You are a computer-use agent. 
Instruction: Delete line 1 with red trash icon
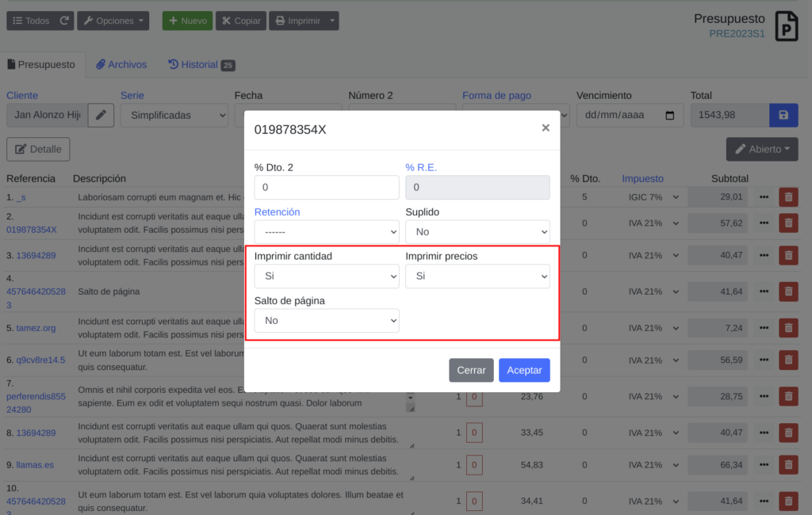coord(787,196)
